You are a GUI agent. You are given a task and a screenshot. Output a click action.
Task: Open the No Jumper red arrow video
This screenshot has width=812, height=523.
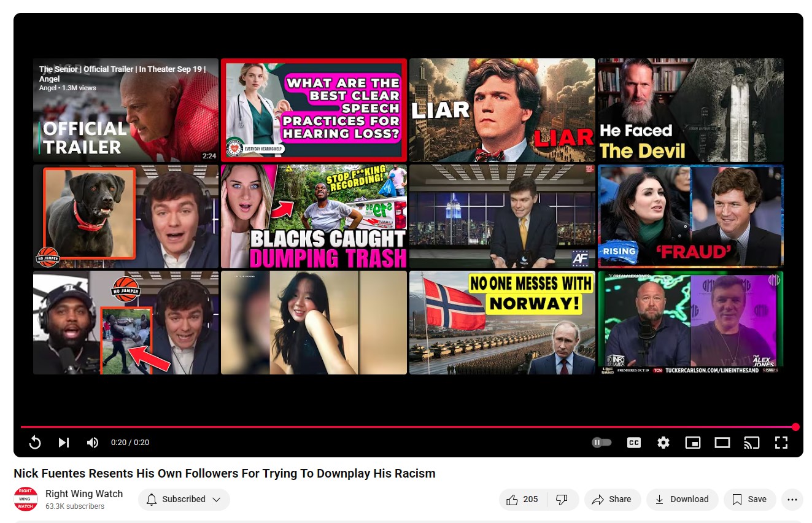pos(126,322)
